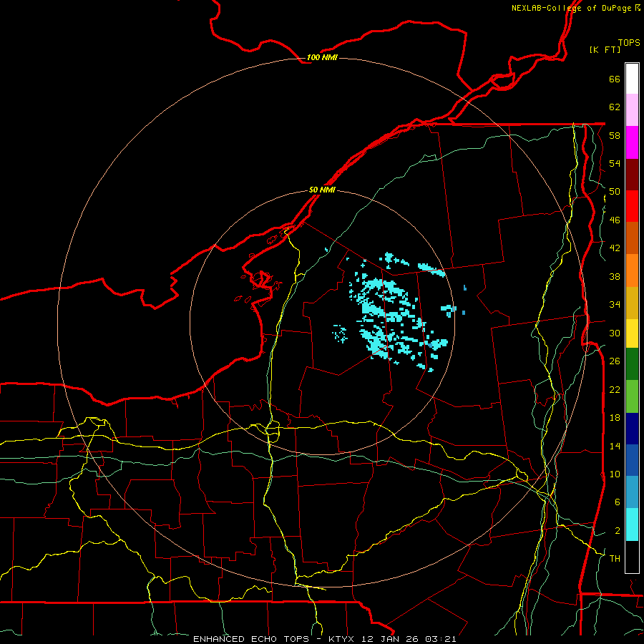Click the orange 42 kft legend swatch
Image resolution: width=644 pixels, height=644 pixels.
click(x=632, y=270)
